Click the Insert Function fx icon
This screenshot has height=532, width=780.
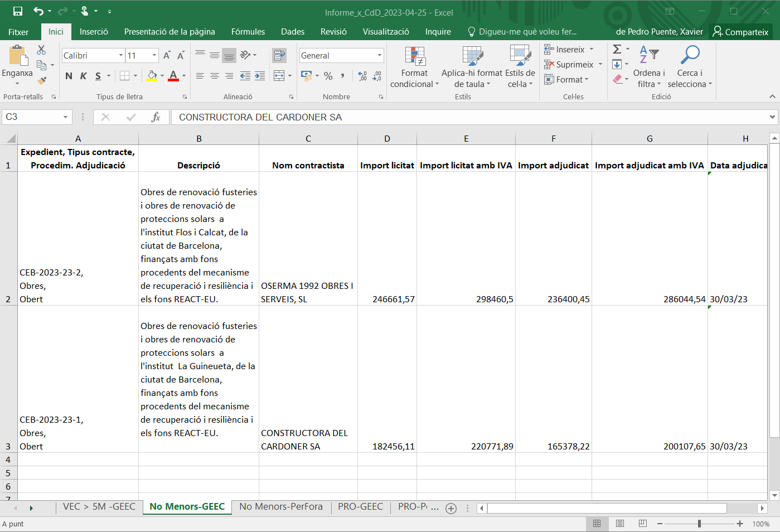click(156, 117)
